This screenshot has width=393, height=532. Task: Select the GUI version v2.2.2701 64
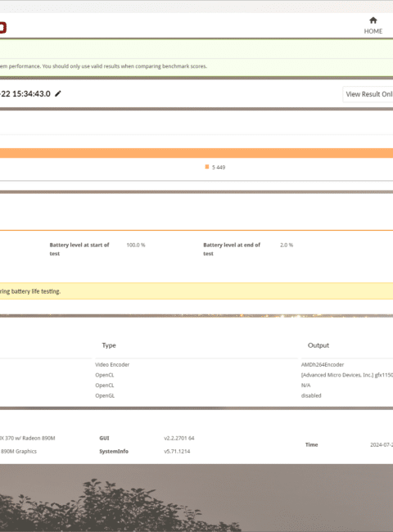click(x=179, y=439)
